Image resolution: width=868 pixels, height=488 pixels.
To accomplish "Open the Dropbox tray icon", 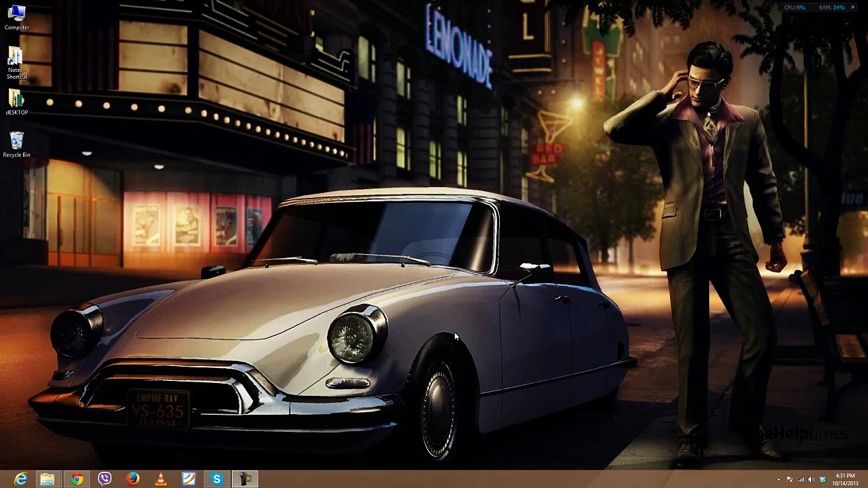I will (822, 480).
